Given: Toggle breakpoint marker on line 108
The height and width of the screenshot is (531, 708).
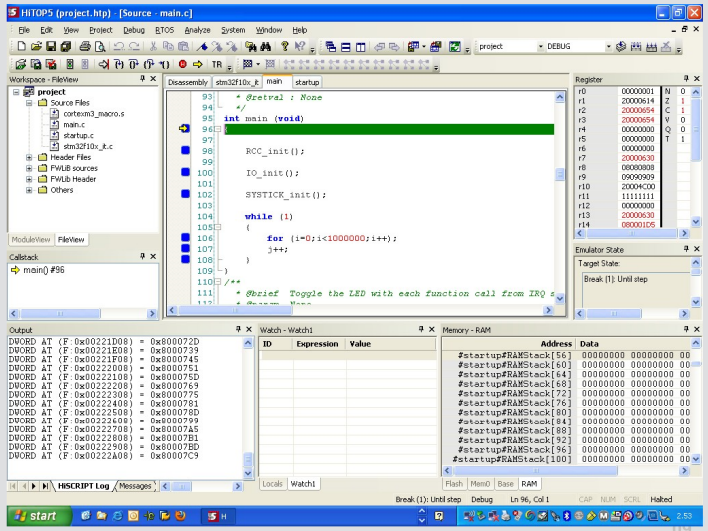Looking at the screenshot, I should click(185, 259).
